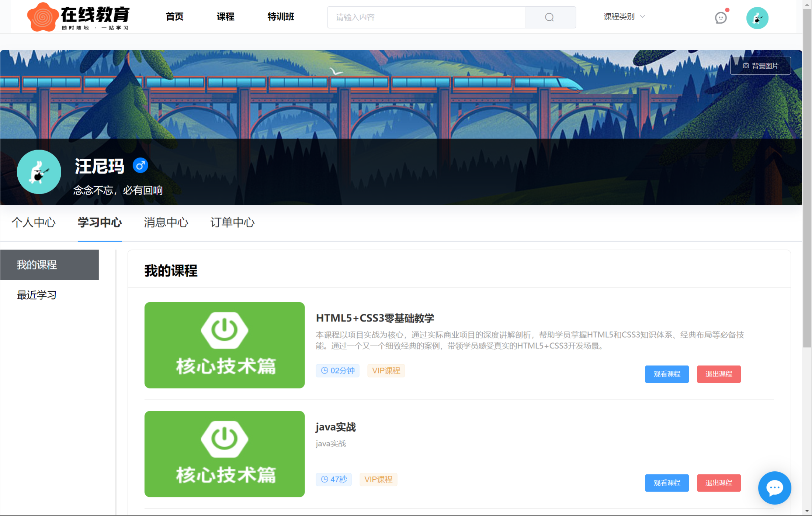The height and width of the screenshot is (516, 812).
Task: Open the message notification smiley icon
Action: [x=720, y=17]
